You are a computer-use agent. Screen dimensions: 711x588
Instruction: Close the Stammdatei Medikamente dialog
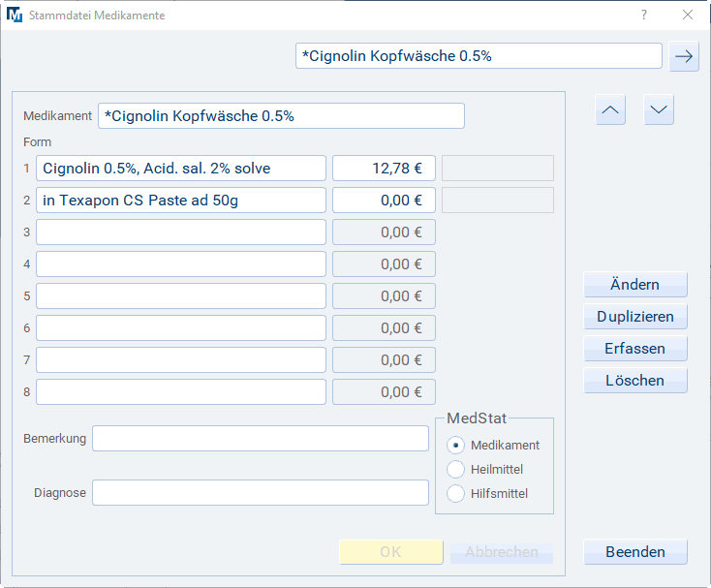tap(688, 15)
